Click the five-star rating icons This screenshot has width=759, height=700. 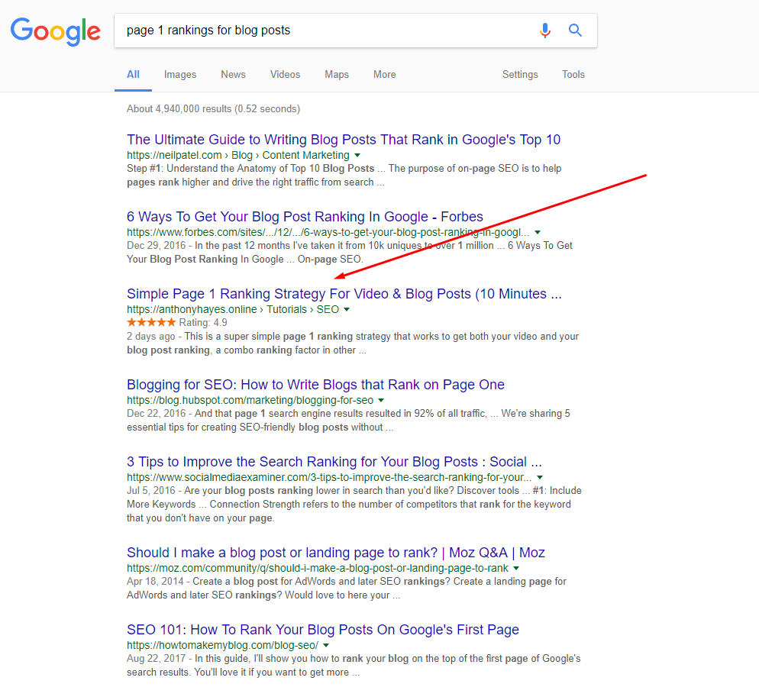click(151, 322)
